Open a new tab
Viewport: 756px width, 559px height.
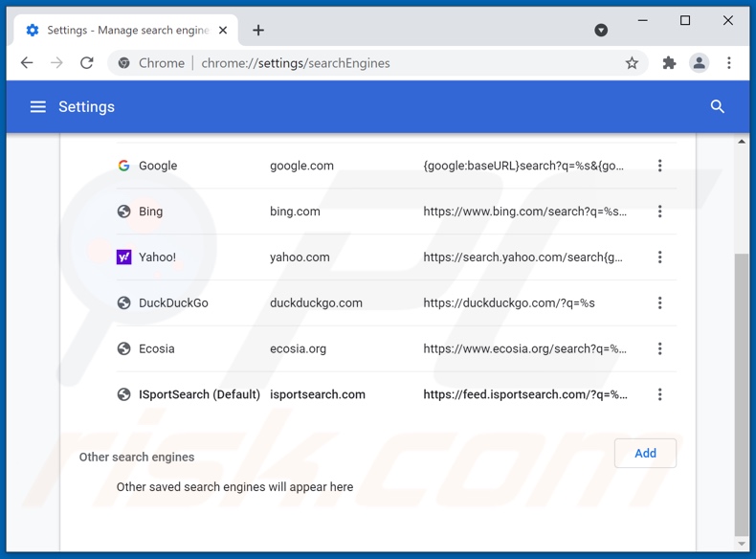click(x=258, y=30)
